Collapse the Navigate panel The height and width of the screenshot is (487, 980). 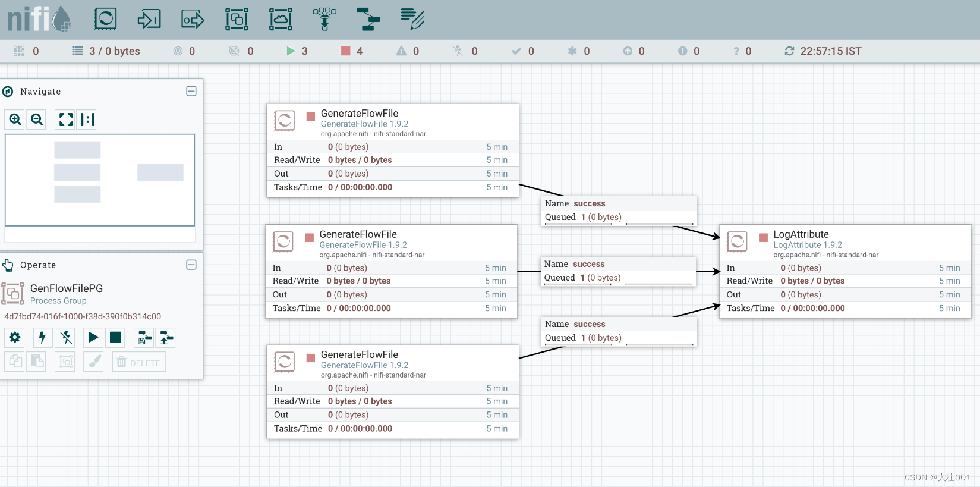click(x=191, y=91)
